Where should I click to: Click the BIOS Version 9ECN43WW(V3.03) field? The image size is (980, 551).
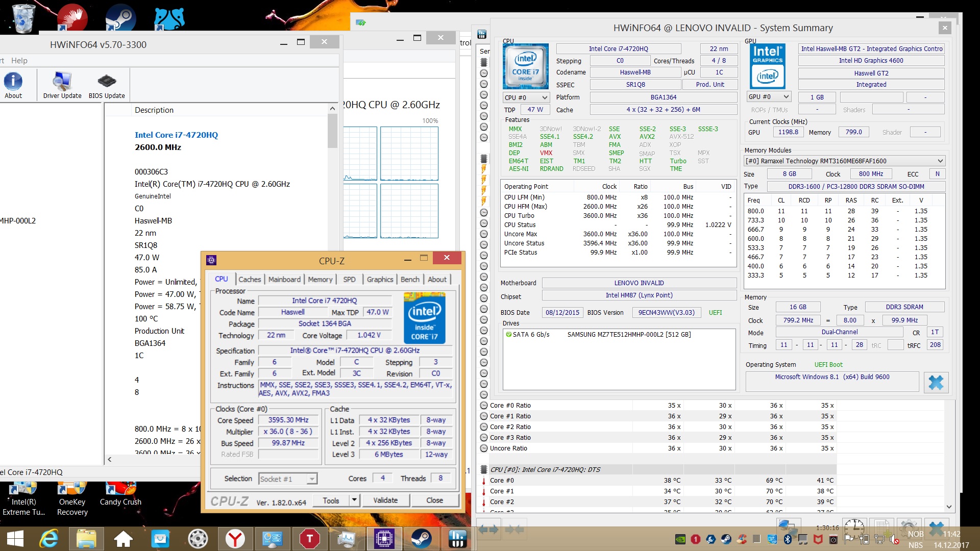point(666,313)
